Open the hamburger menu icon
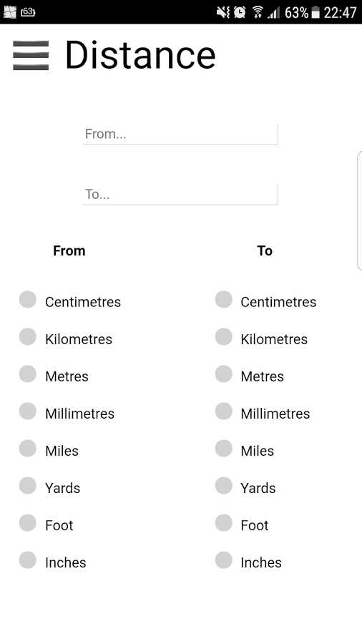The height and width of the screenshot is (644, 362). tap(31, 55)
